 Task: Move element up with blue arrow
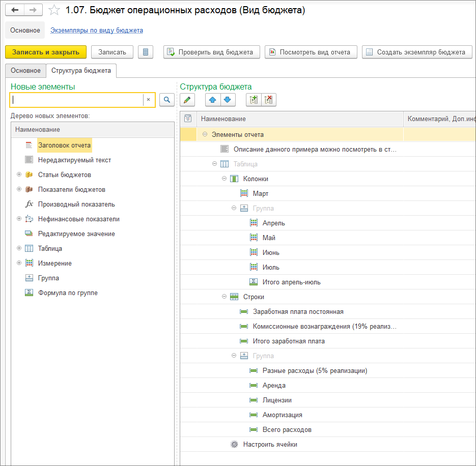pyautogui.click(x=213, y=100)
